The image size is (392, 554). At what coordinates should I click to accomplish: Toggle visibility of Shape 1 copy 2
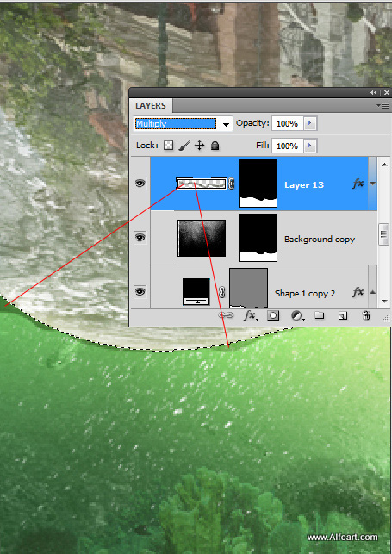[x=140, y=292]
